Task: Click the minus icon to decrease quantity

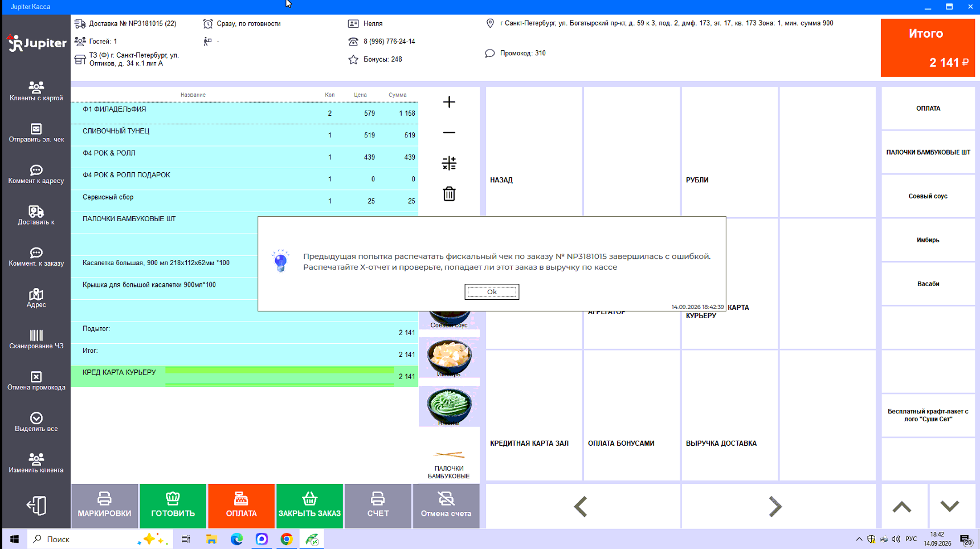Action: click(x=449, y=133)
